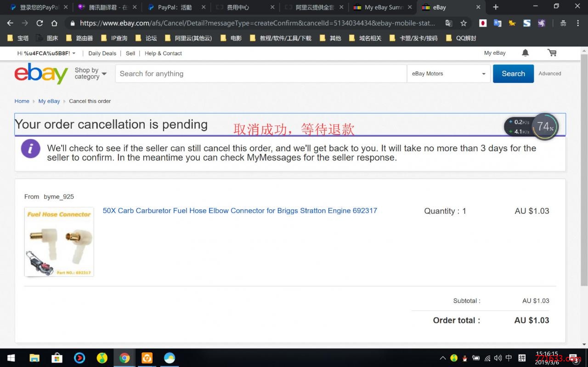Open Advanced search link

[550, 74]
